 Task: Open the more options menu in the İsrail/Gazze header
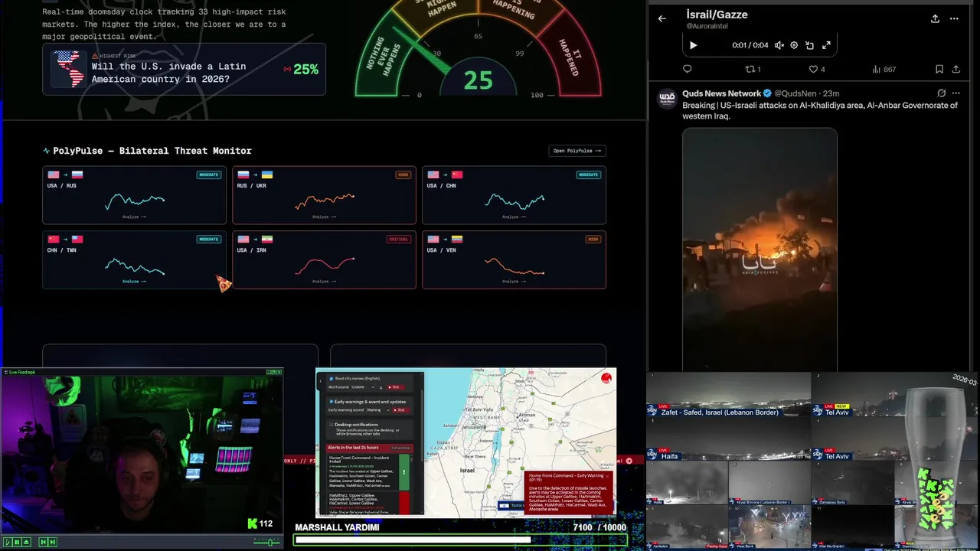pos(954,18)
